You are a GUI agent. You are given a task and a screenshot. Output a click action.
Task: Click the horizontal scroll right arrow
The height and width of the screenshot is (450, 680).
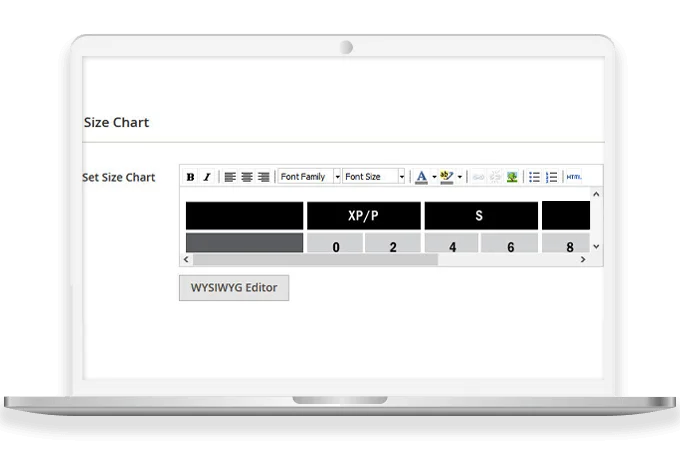[583, 259]
